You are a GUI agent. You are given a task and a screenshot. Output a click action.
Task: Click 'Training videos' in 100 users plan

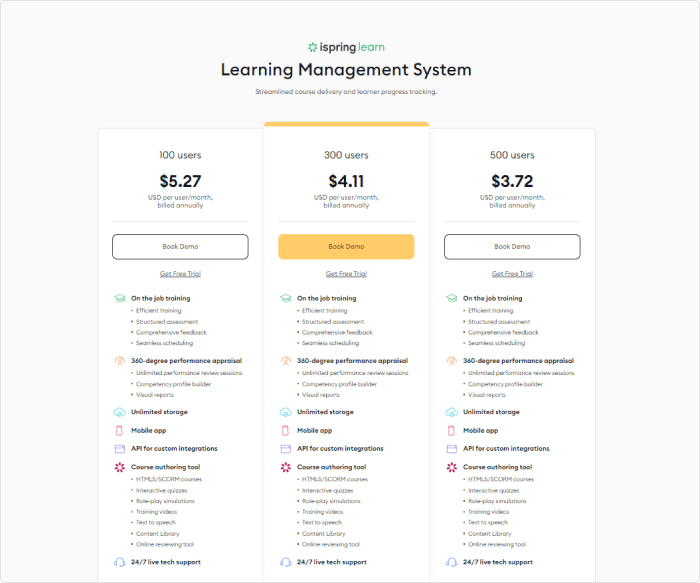coord(157,512)
